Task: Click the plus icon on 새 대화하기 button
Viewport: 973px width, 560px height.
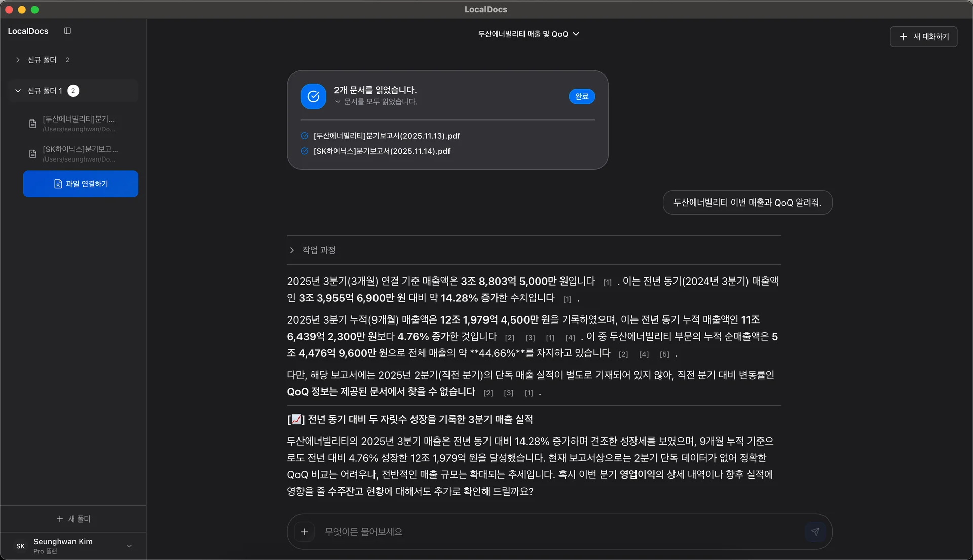Action: tap(903, 36)
